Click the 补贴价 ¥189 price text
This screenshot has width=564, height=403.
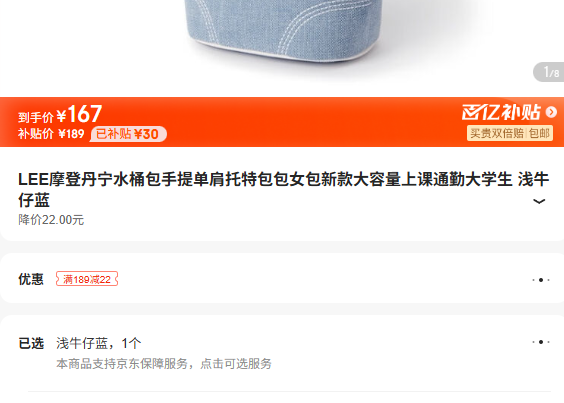tap(51, 134)
